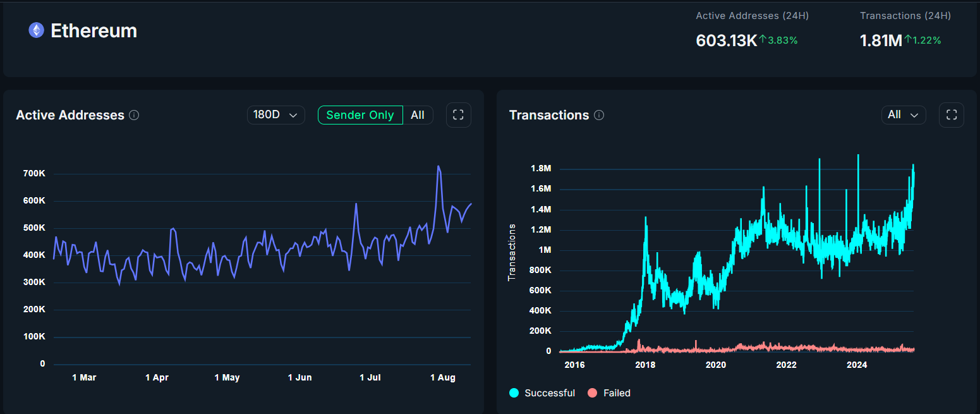Click the Ethereum heading text
The height and width of the screenshot is (414, 980).
(x=94, y=31)
